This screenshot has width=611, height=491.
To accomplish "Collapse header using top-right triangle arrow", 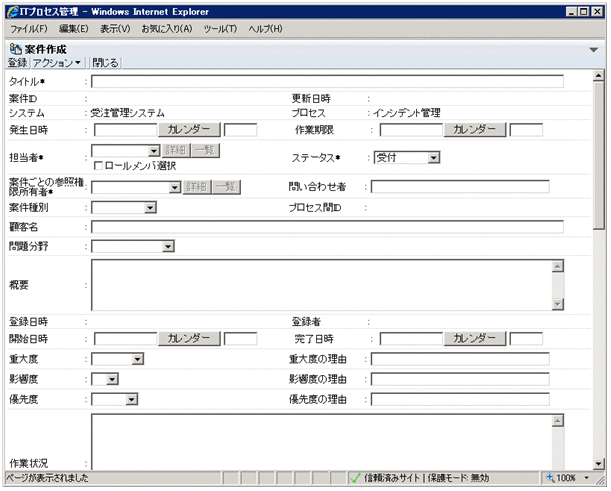I will click(x=593, y=50).
